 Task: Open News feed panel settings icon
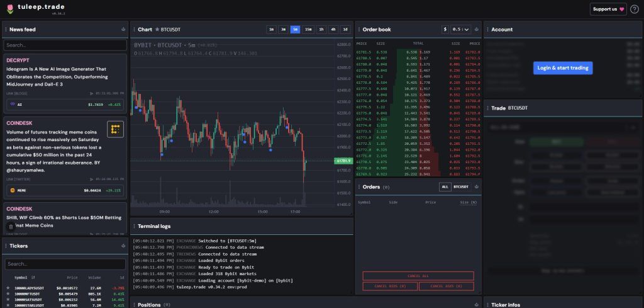[x=123, y=30]
